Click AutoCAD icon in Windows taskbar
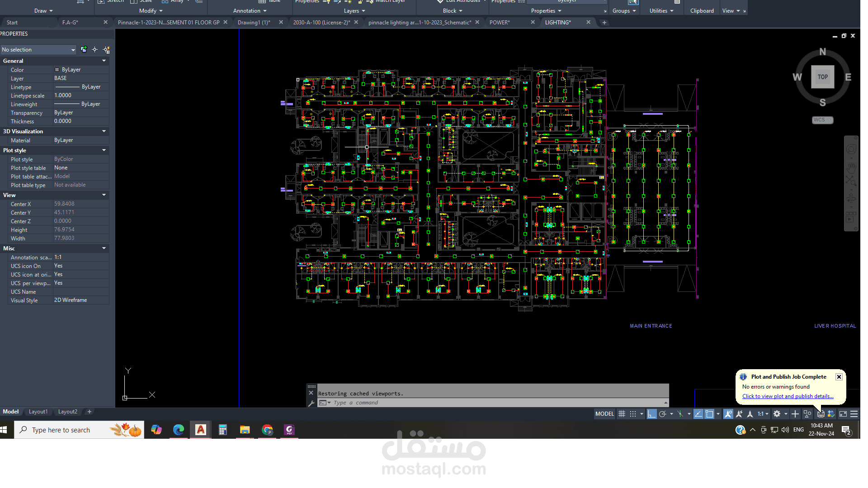 [201, 430]
